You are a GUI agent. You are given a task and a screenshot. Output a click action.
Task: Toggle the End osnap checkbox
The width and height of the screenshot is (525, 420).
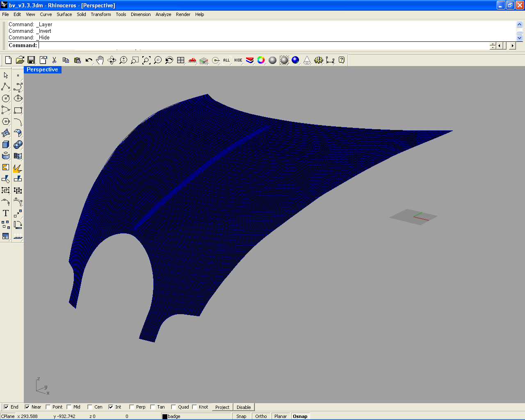tap(6, 407)
